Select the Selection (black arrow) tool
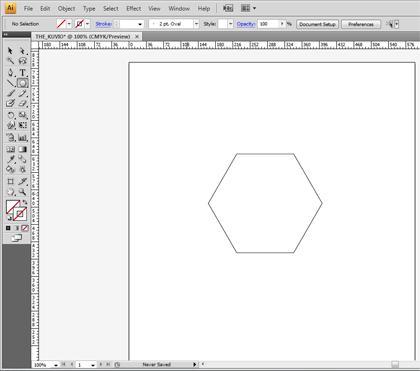Viewport: 420px width, 371px height. 10,51
